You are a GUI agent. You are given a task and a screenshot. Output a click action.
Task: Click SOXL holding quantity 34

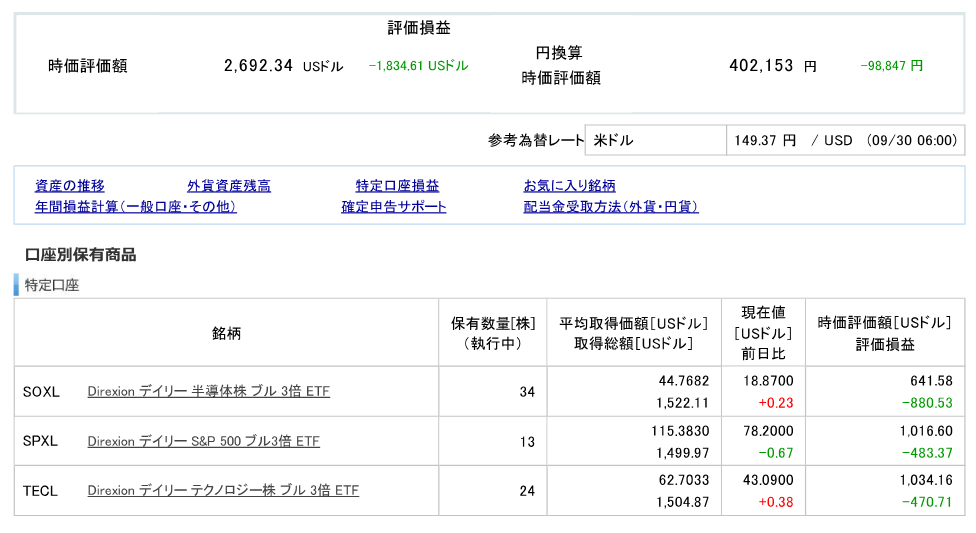click(527, 392)
